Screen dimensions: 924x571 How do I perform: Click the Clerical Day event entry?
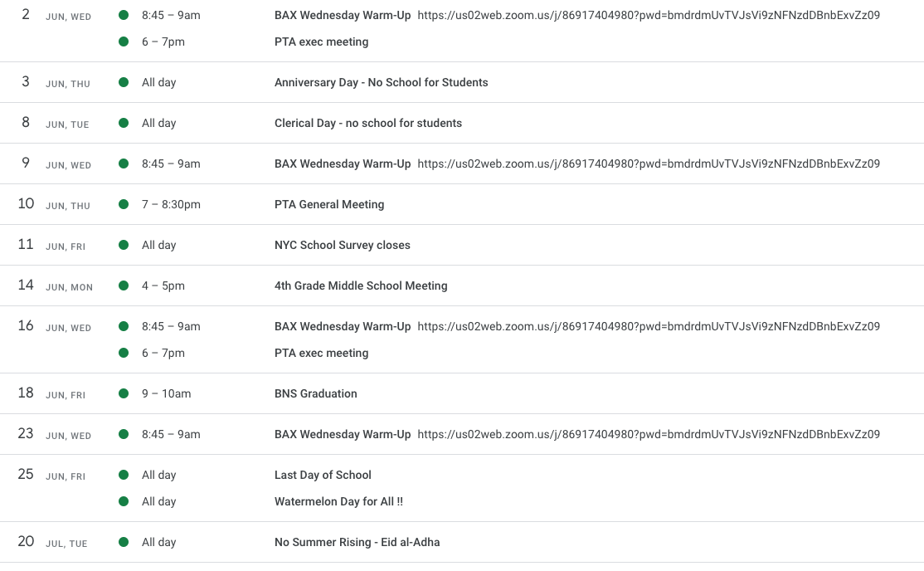click(x=368, y=124)
